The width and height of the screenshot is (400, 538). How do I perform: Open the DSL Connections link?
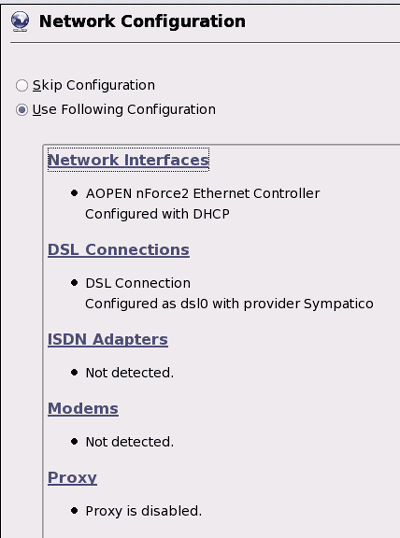point(118,250)
